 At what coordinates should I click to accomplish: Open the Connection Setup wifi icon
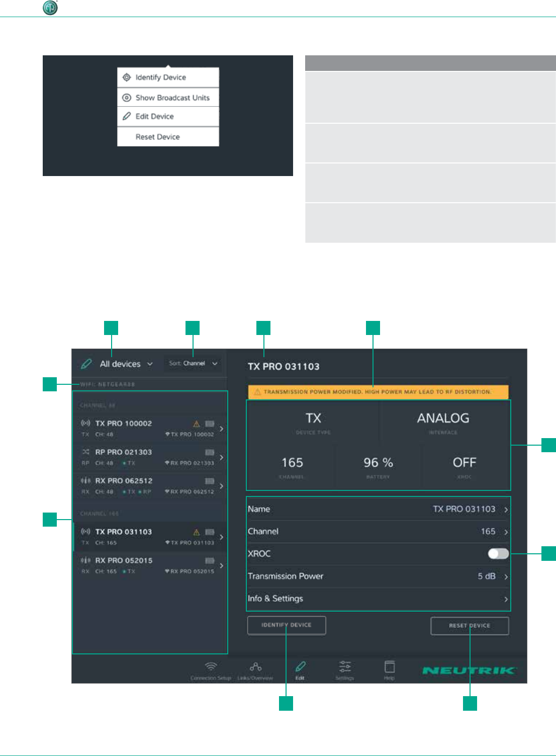tap(211, 667)
